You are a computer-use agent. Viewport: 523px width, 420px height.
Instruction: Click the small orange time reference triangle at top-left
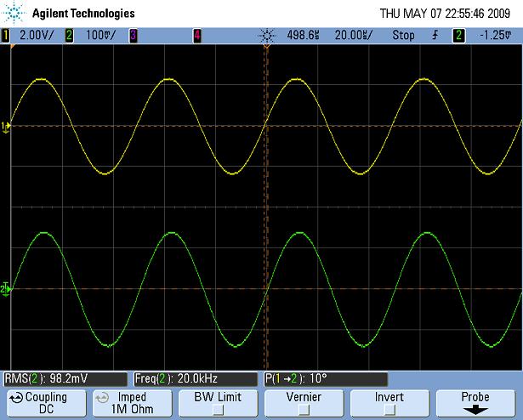13,47
